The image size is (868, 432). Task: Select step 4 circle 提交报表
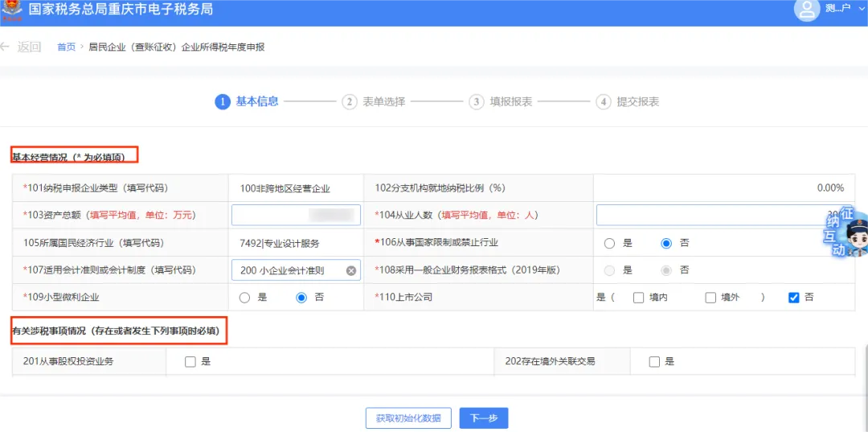(x=603, y=102)
